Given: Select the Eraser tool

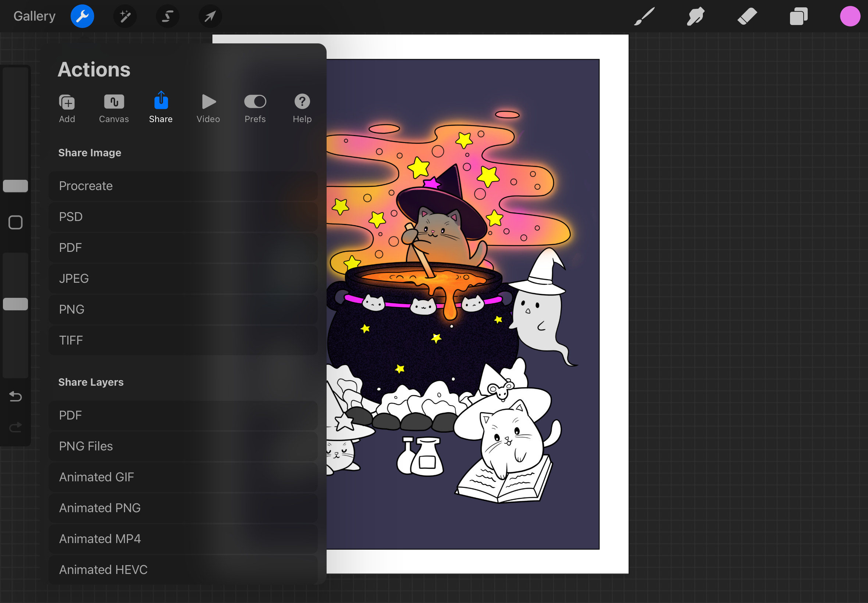Looking at the screenshot, I should 747,16.
